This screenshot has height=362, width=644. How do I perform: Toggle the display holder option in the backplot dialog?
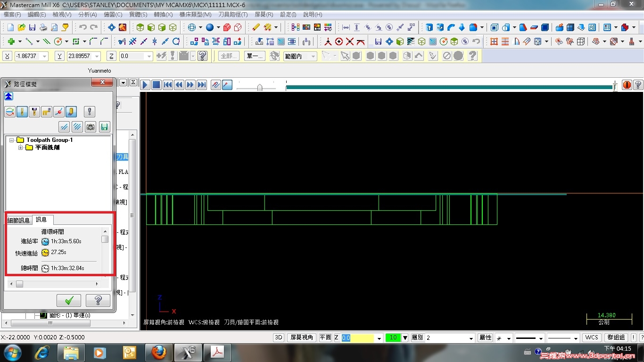pyautogui.click(x=34, y=112)
